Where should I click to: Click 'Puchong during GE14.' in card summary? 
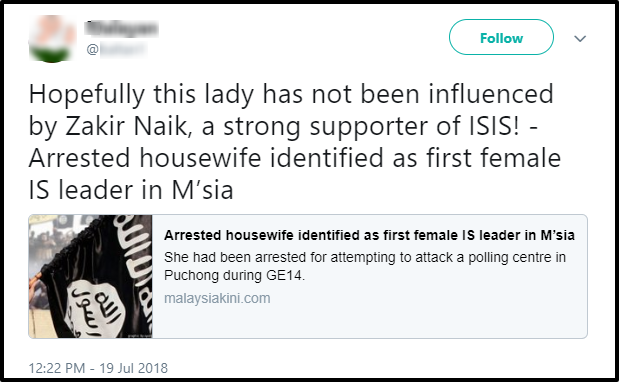[x=234, y=275]
